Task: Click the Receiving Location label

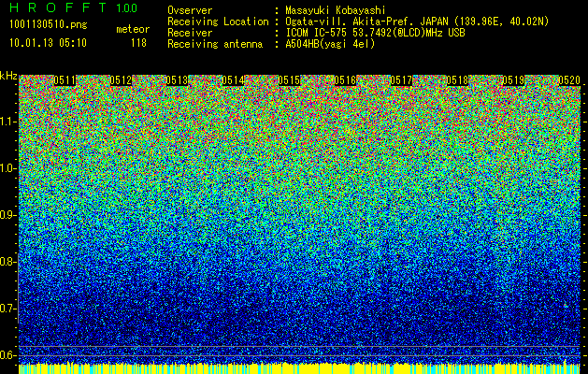Action: coord(218,22)
